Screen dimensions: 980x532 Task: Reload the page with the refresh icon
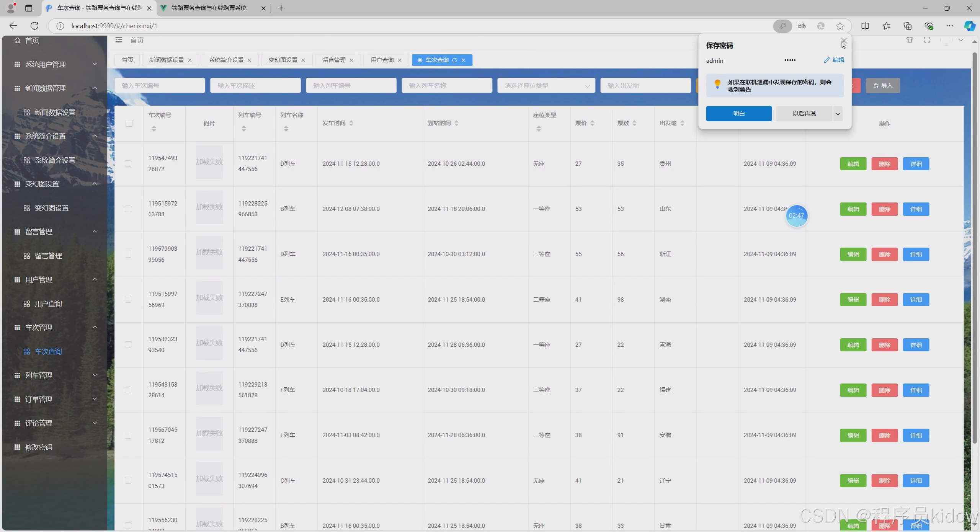(34, 26)
